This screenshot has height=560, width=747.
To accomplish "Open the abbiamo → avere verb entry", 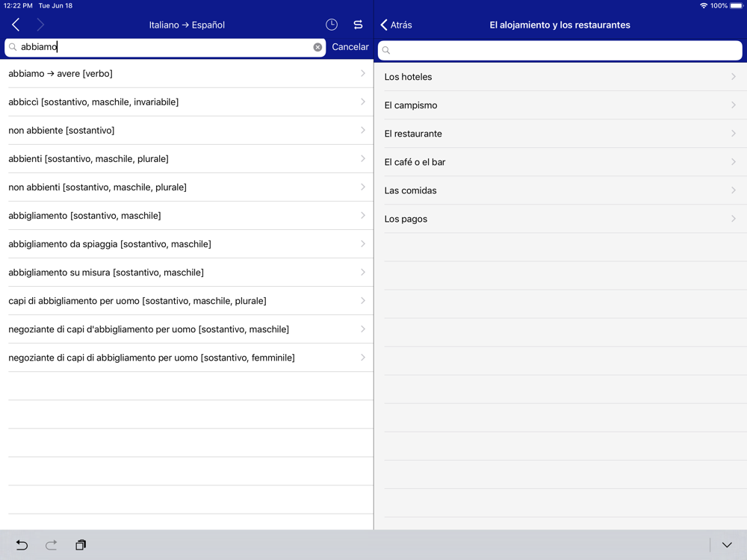I will [x=187, y=73].
